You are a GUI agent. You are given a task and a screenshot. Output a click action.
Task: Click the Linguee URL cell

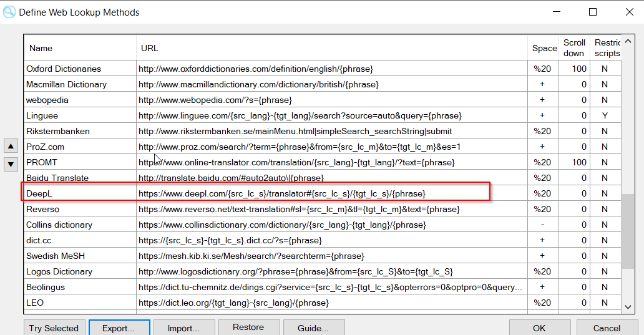pyautogui.click(x=332, y=115)
